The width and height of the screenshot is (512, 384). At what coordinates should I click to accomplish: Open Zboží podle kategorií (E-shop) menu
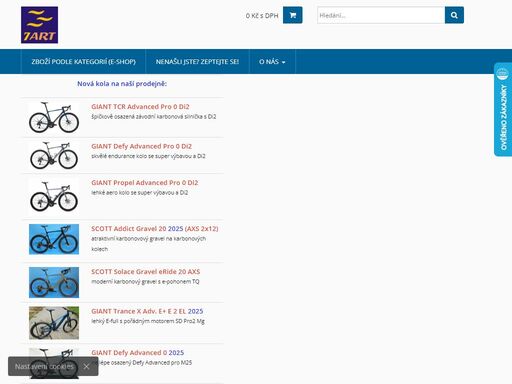point(83,62)
